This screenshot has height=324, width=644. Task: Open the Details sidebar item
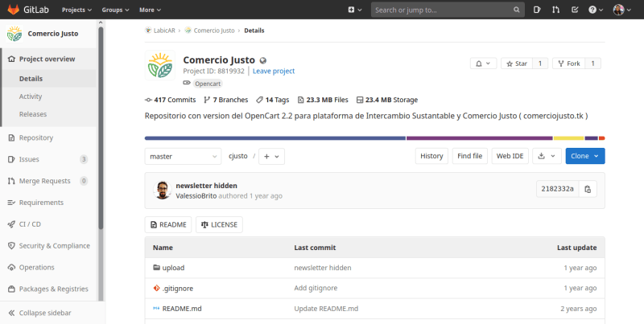pos(49,79)
